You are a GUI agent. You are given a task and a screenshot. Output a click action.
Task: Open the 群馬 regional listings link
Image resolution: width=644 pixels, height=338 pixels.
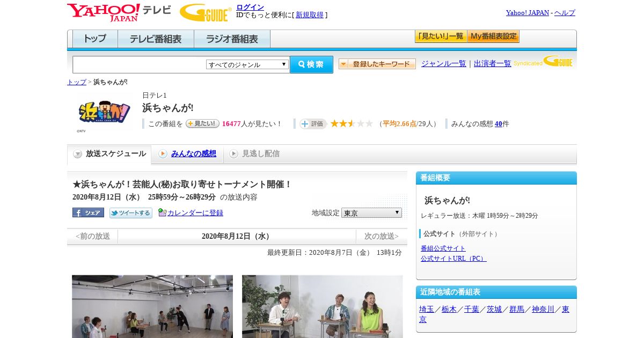click(x=517, y=309)
